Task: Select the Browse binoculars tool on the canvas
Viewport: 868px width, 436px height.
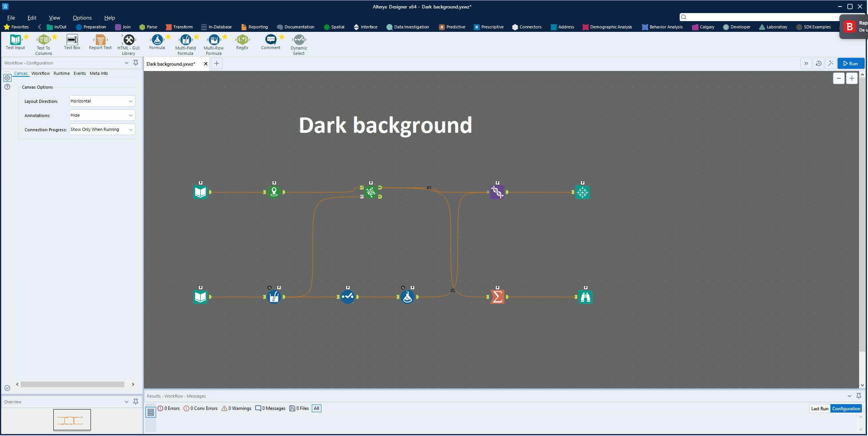Action: [585, 297]
